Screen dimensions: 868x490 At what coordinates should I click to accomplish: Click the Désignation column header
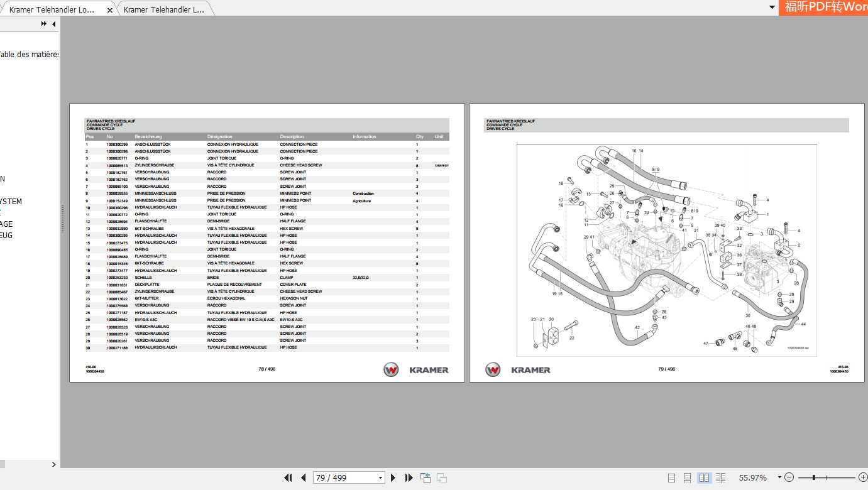(x=220, y=136)
